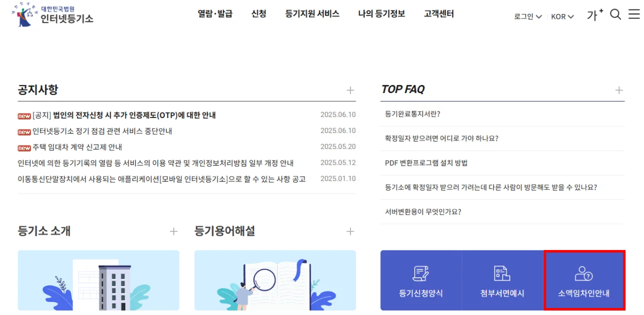
Task: Open the 고객센터 menu
Action: [439, 14]
